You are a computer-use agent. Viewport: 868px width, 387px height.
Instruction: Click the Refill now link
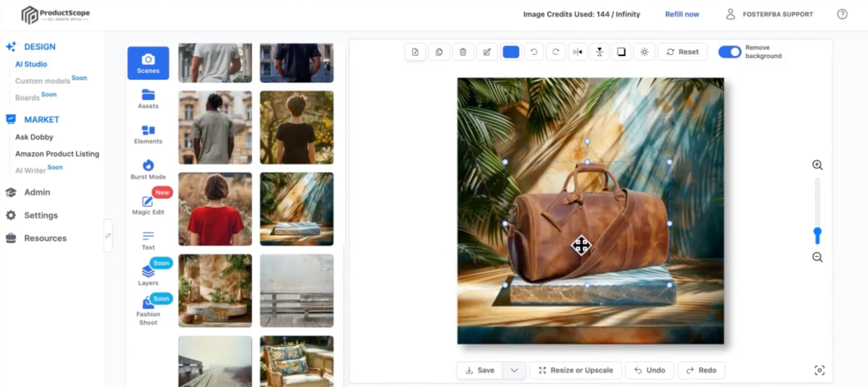click(x=682, y=14)
